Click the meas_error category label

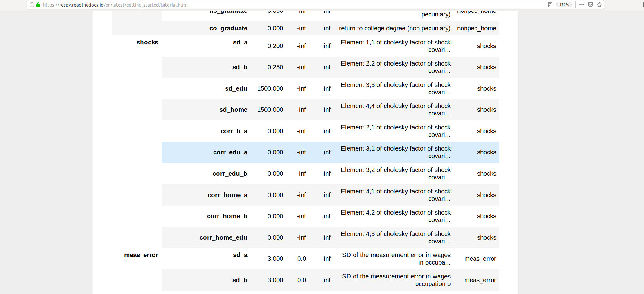[141, 255]
